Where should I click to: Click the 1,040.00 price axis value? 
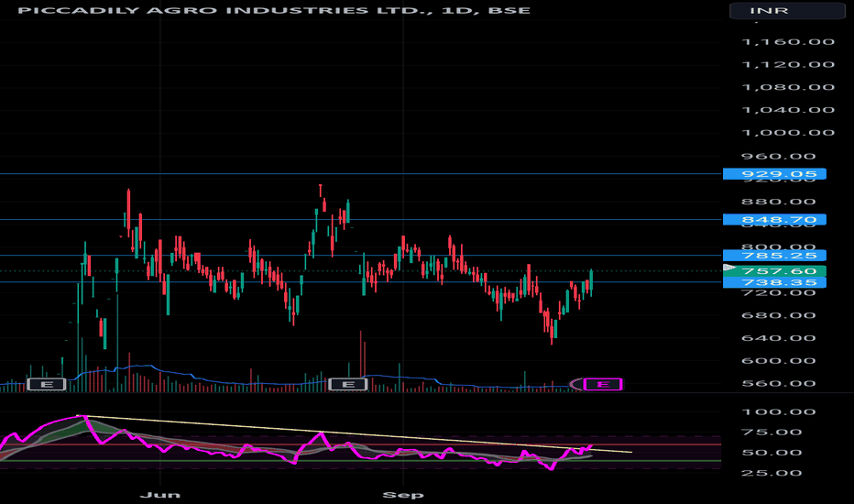coord(788,110)
